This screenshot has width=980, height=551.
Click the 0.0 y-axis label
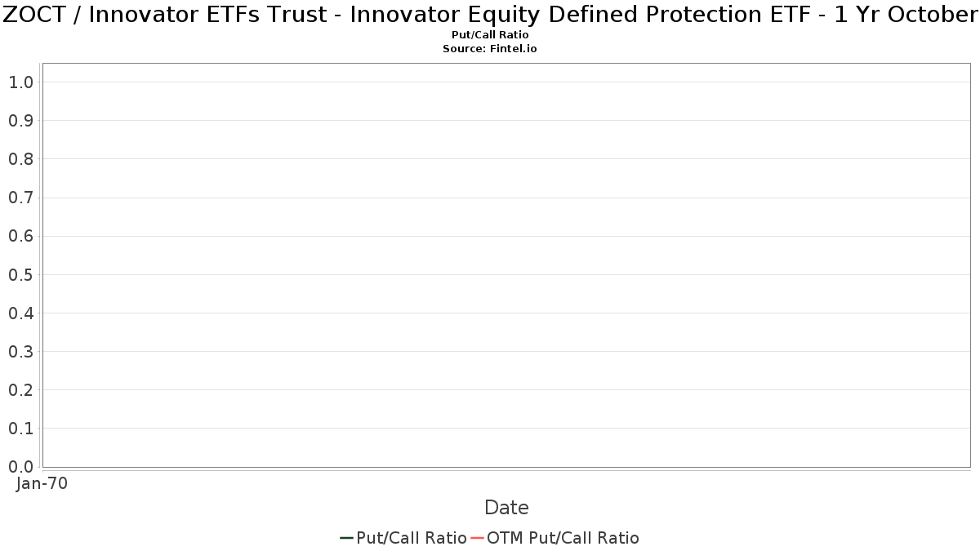[x=21, y=467]
